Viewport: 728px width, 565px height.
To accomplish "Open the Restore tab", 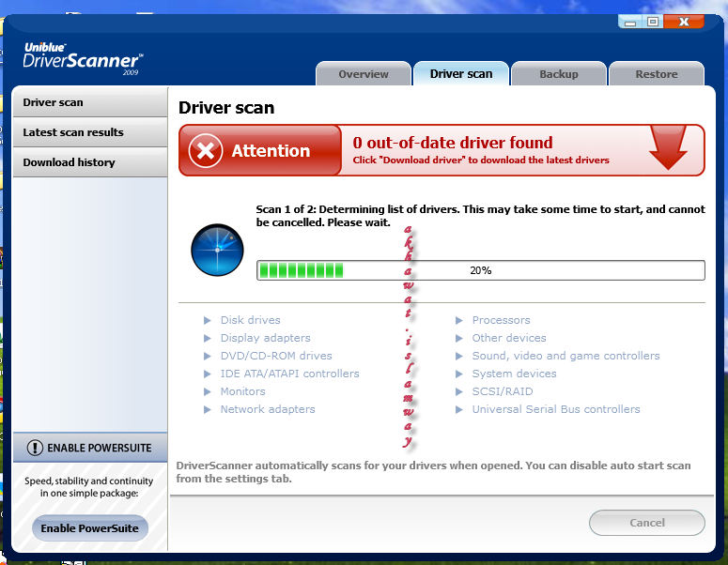I will [x=657, y=74].
